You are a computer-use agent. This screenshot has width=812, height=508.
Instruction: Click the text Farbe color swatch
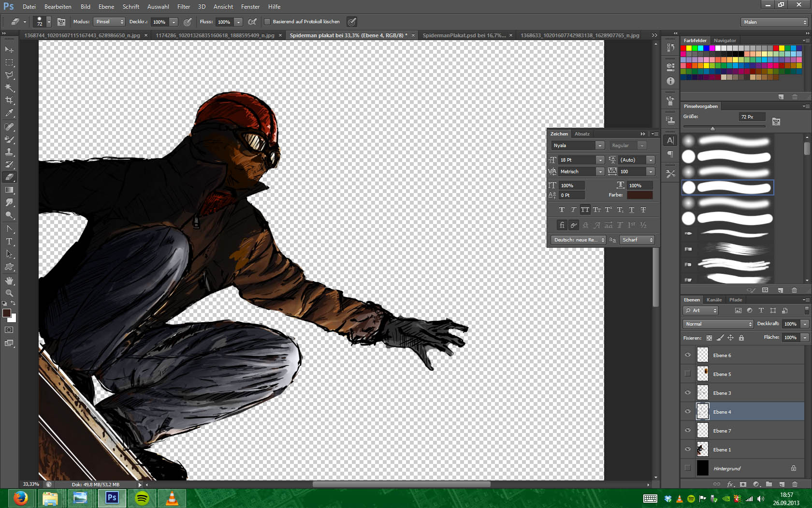tap(640, 195)
